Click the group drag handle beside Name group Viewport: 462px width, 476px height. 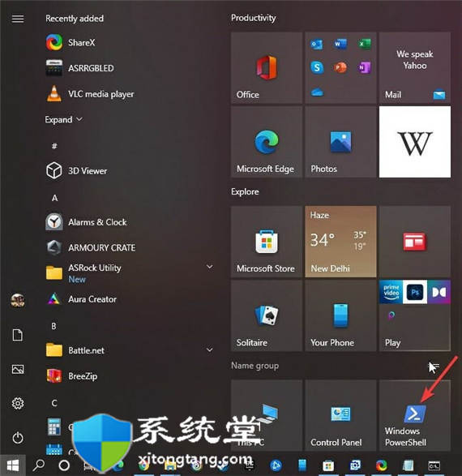click(x=436, y=366)
